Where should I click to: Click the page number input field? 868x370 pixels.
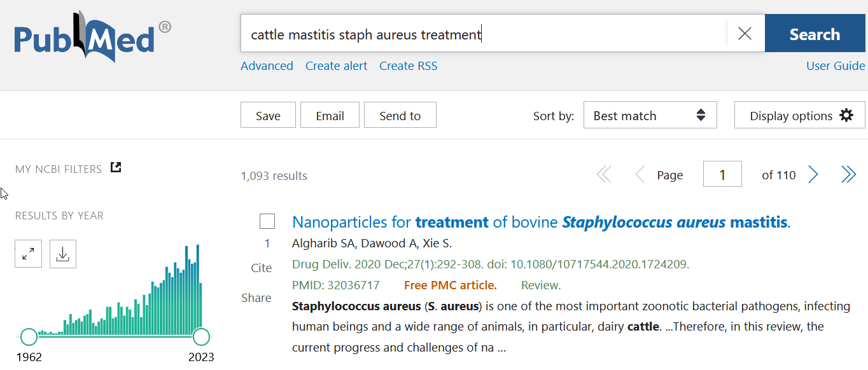pyautogui.click(x=722, y=175)
